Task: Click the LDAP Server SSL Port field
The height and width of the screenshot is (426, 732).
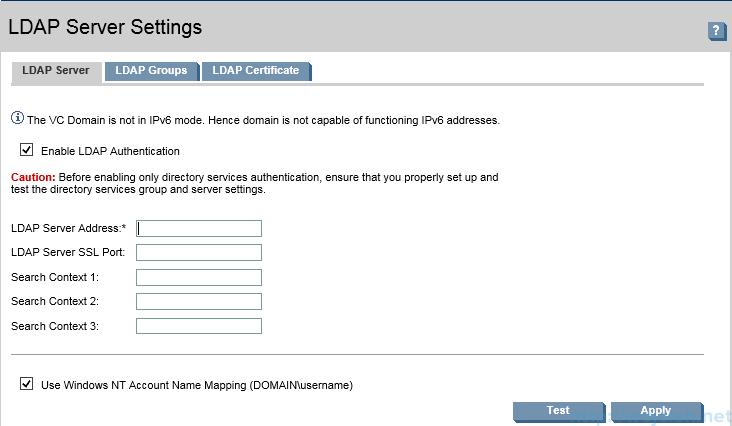Action: click(199, 252)
